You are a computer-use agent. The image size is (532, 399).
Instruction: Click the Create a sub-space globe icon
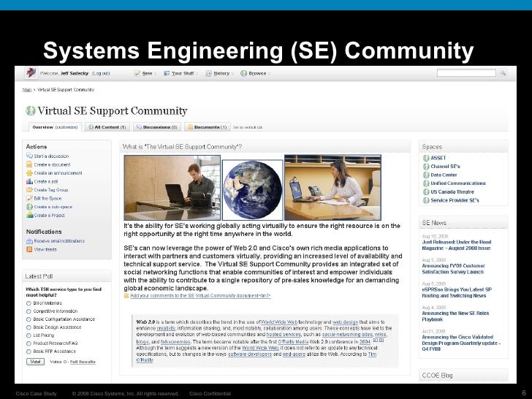click(x=29, y=207)
